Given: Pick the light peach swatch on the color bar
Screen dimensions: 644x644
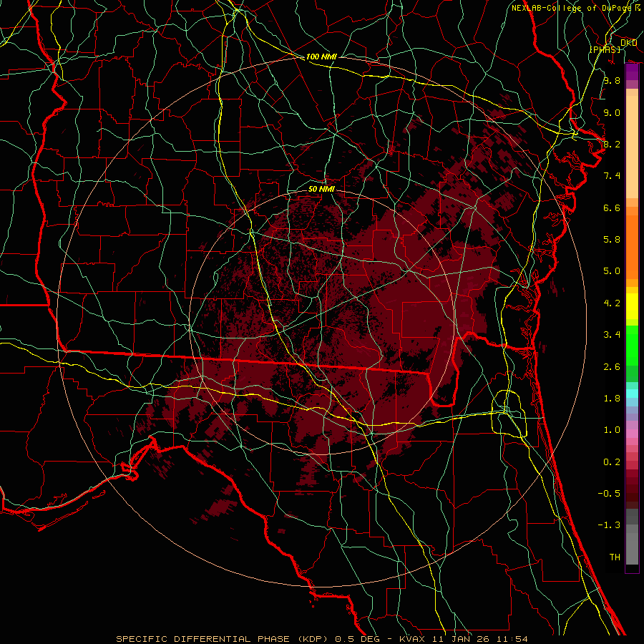Looking at the screenshot, I should 632,147.
